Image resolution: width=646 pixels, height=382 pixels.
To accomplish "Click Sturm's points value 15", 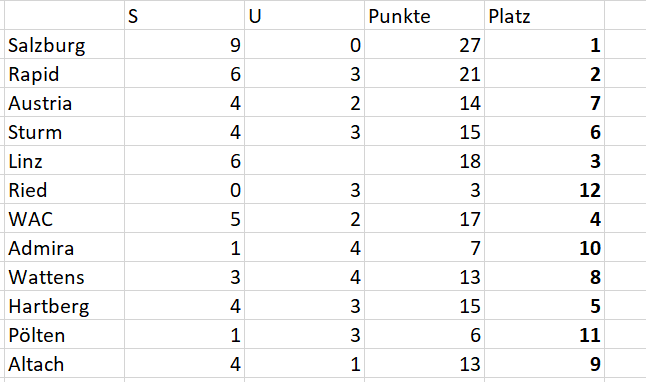I will pyautogui.click(x=424, y=131).
